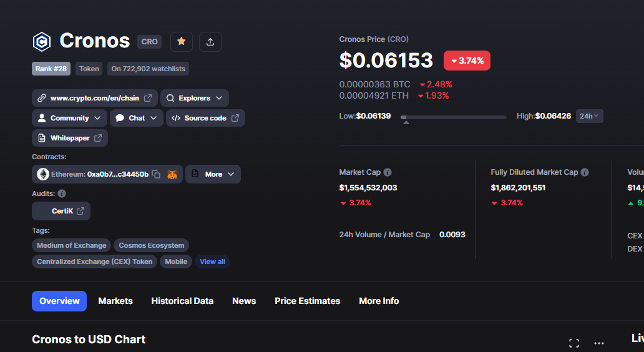Copy the Ethereum contract address
644x352 pixels.
point(156,174)
